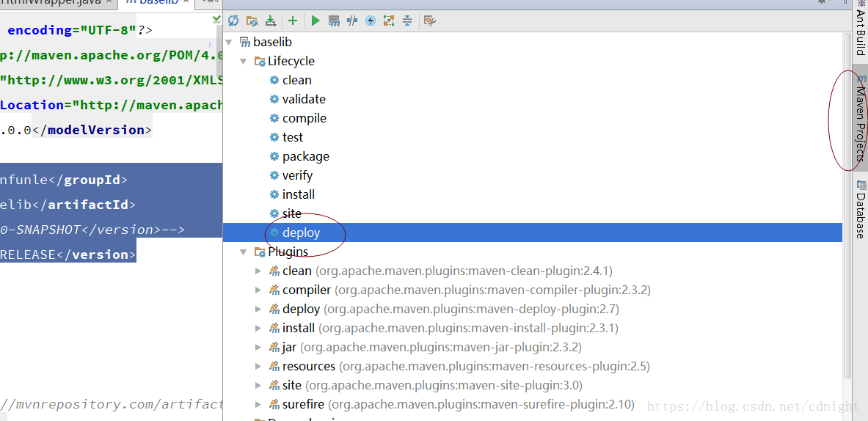This screenshot has width=868, height=421.
Task: Click the Reimport All Maven Projects icon
Action: 233,21
